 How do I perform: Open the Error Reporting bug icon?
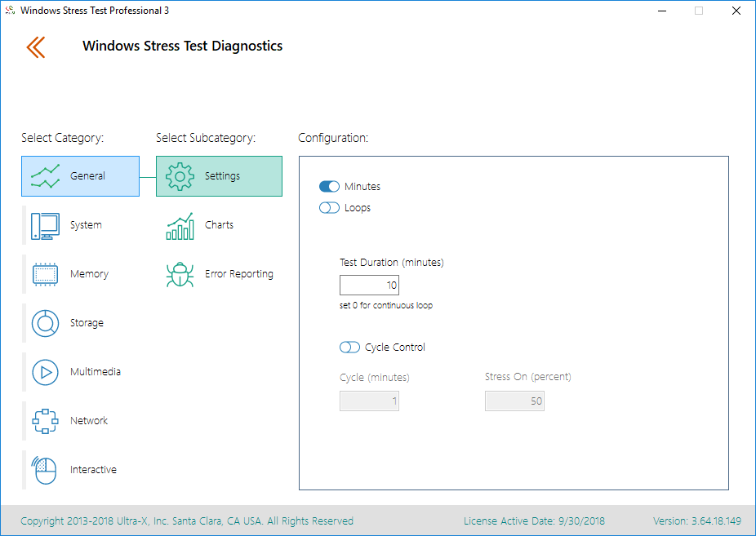(180, 274)
